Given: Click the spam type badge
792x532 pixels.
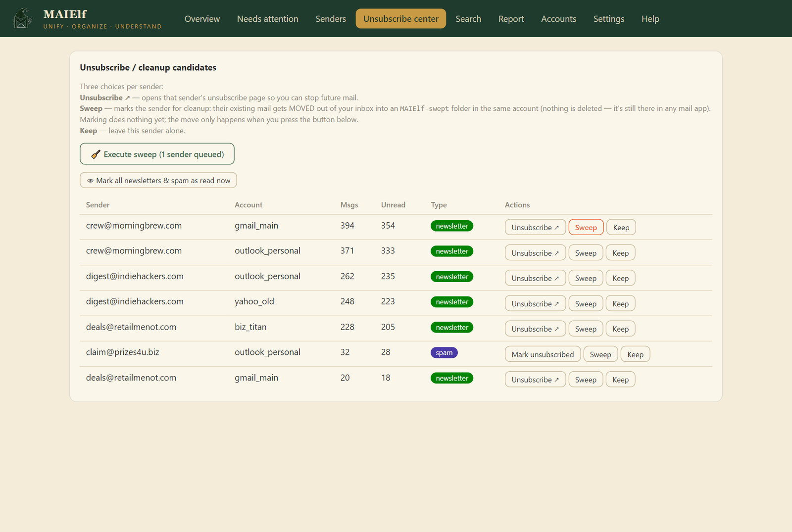Looking at the screenshot, I should pos(444,352).
